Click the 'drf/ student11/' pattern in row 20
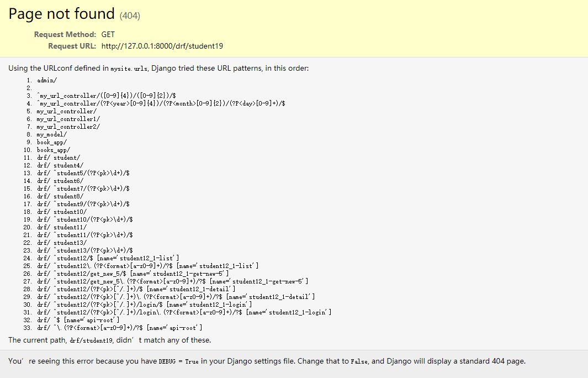The height and width of the screenshot is (378, 588). (x=61, y=228)
